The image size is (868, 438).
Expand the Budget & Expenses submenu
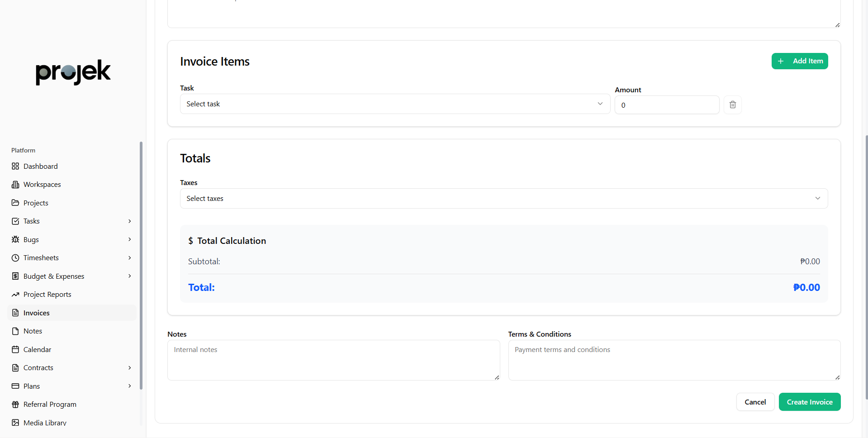point(129,276)
